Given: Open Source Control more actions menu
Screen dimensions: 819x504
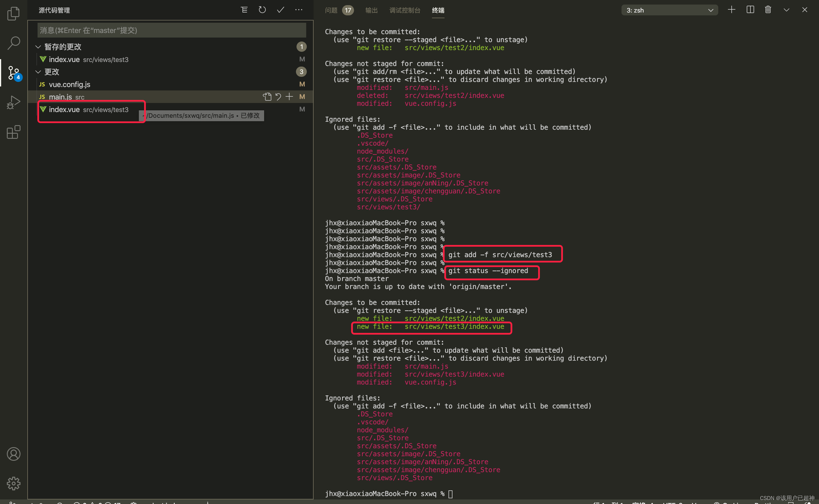Looking at the screenshot, I should [299, 10].
